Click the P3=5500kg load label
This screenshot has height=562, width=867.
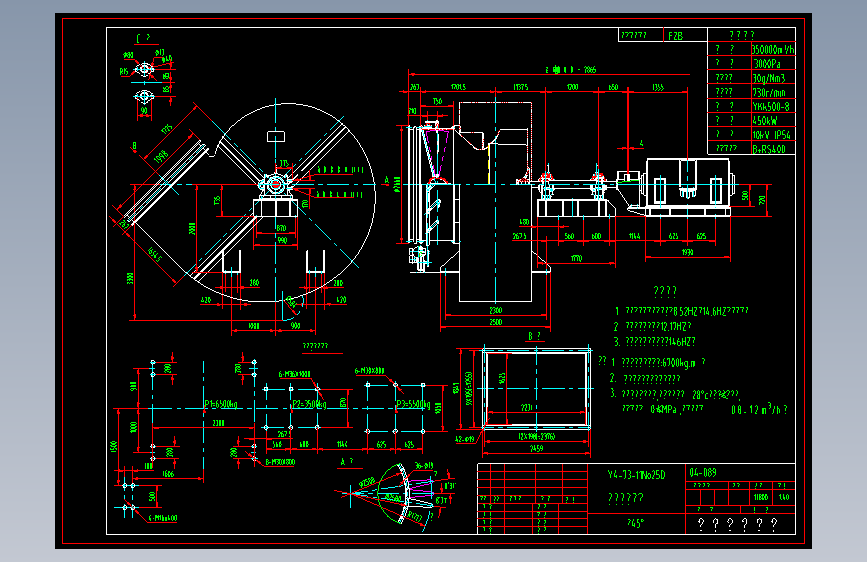pos(413,404)
